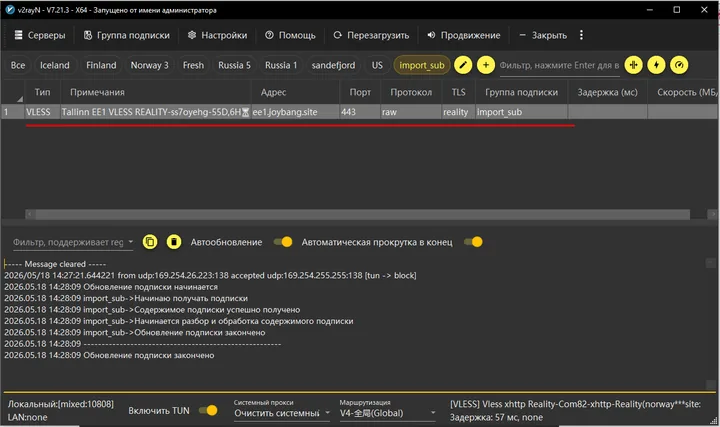Open the three-dot overflow menu in toolbar
Screen dimensions: 720x427
click(x=581, y=35)
